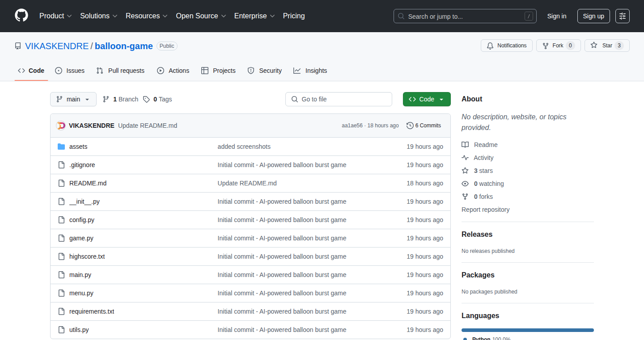
Task: Click the Search or jump to field
Action: [465, 16]
